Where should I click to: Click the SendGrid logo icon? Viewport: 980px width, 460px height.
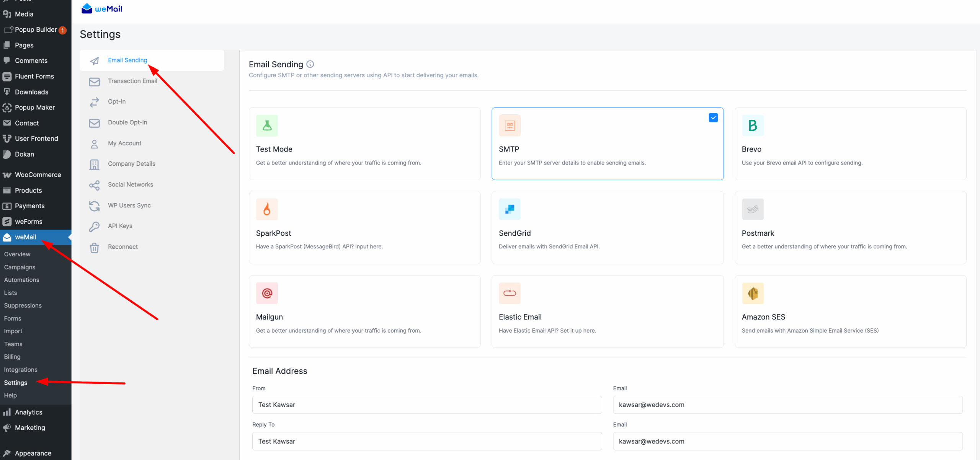(510, 209)
